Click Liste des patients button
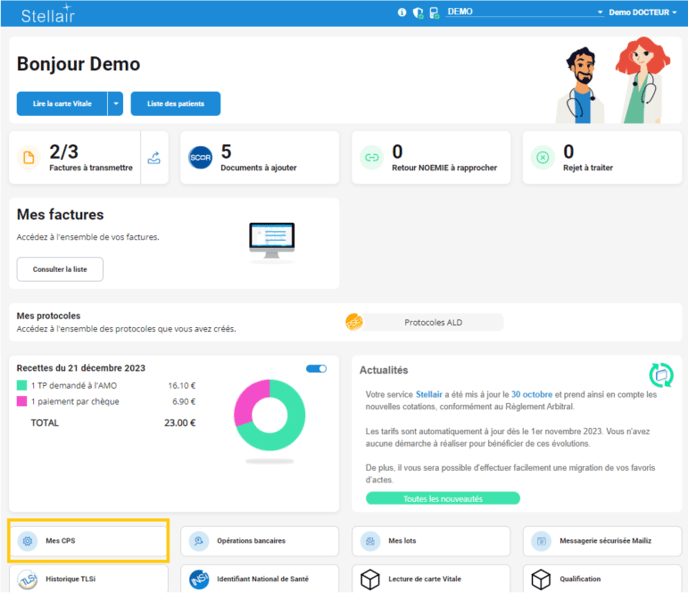This screenshot has width=688, height=600. pyautogui.click(x=175, y=103)
